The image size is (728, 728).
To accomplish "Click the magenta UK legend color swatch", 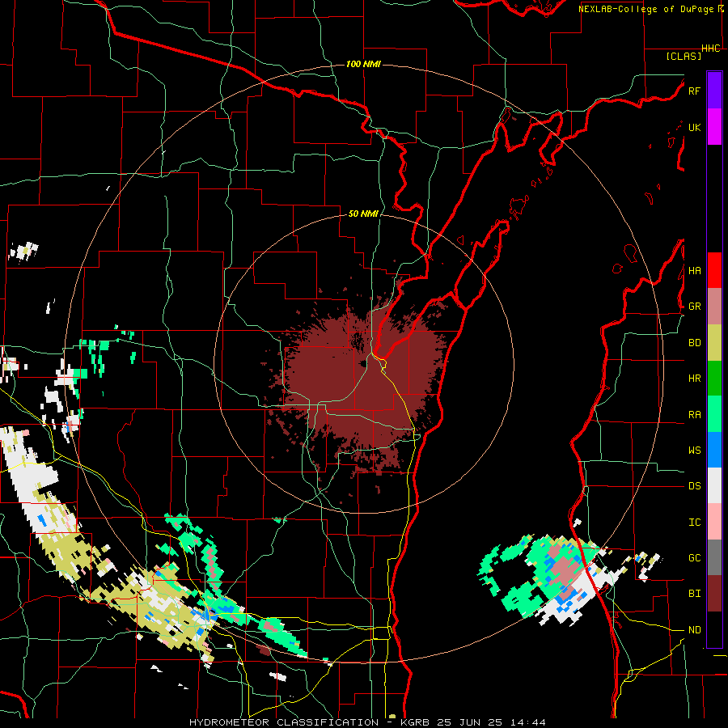I will coord(714,127).
